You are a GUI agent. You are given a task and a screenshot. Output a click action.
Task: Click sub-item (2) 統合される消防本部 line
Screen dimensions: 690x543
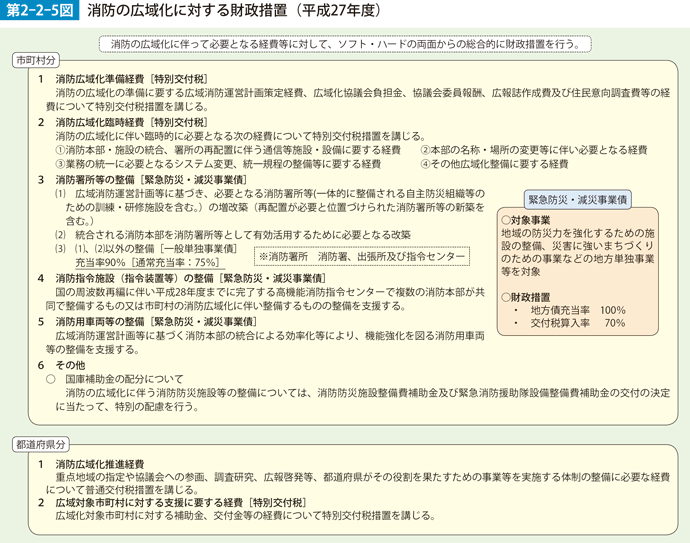click(x=233, y=235)
